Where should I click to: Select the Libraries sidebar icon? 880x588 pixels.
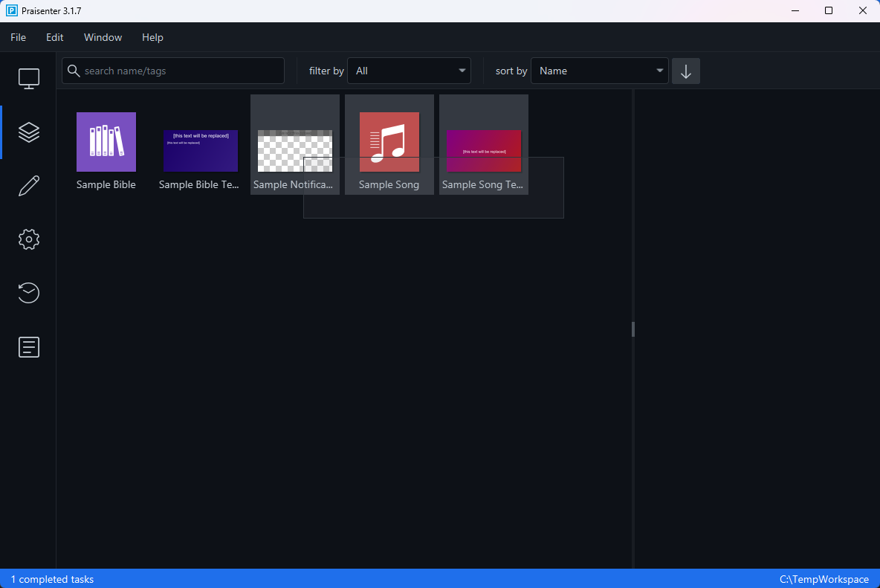click(x=28, y=132)
